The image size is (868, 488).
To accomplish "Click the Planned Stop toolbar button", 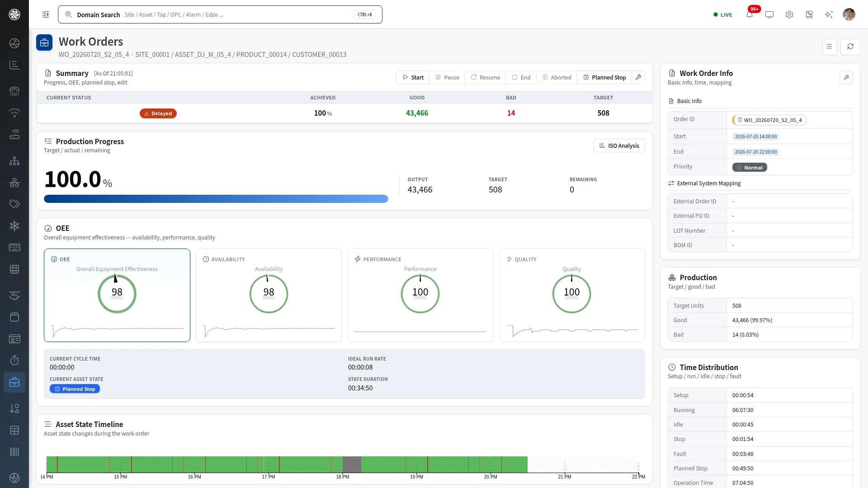I will [604, 77].
